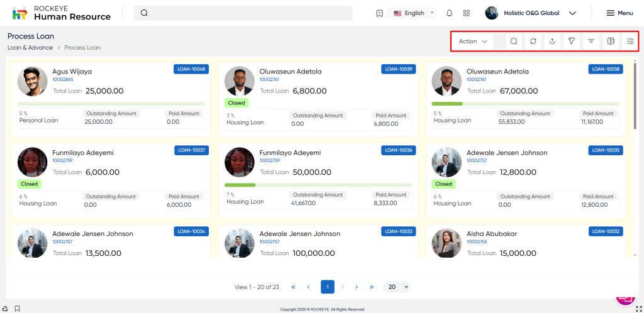Refresh the loan list

coord(533,41)
